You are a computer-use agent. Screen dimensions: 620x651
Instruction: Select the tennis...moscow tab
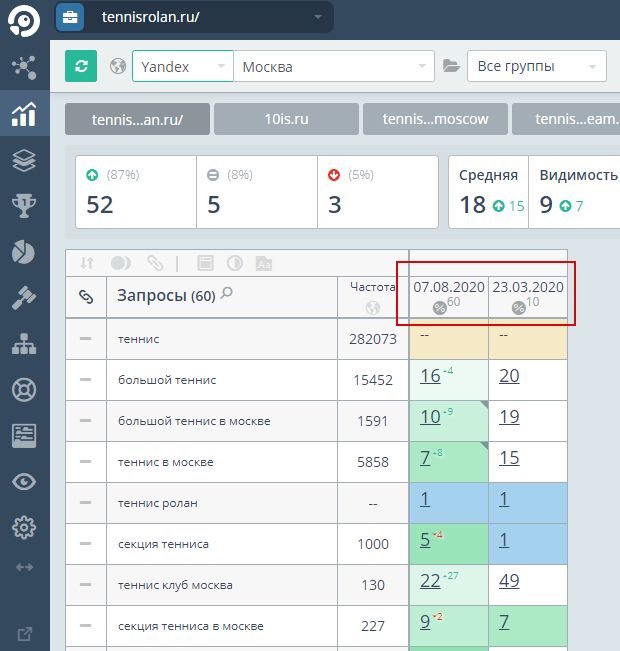pyautogui.click(x=435, y=119)
